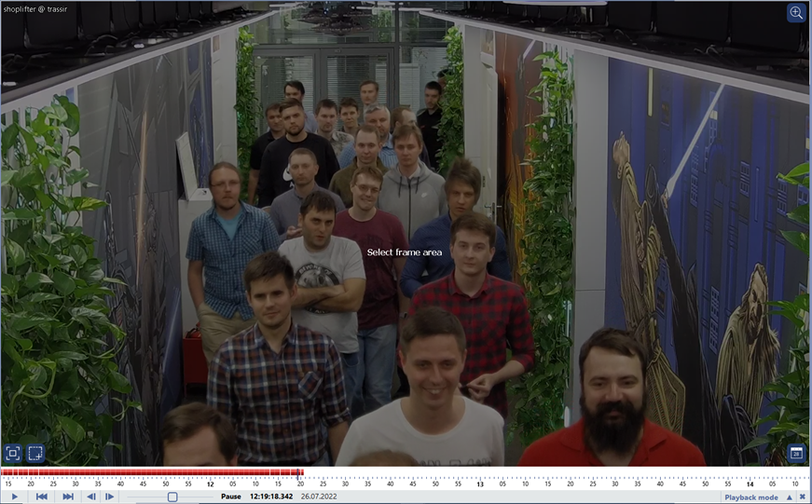Open the calendar date picker icon
This screenshot has width=812, height=504.
(x=796, y=454)
